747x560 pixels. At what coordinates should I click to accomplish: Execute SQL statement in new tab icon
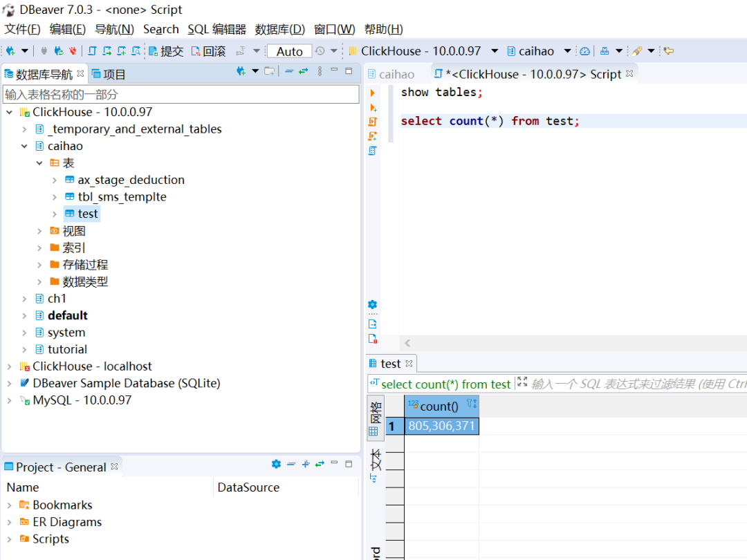pos(373,108)
